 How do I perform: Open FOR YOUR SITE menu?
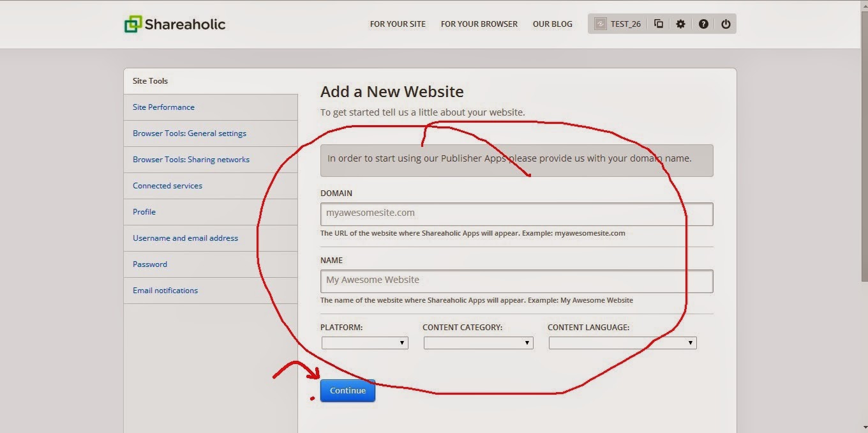coord(398,24)
